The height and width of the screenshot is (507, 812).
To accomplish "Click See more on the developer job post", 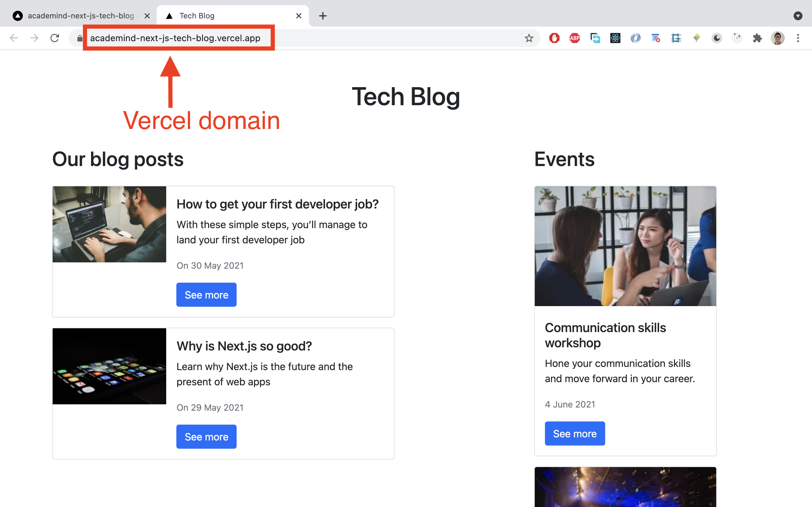I will [x=206, y=294].
